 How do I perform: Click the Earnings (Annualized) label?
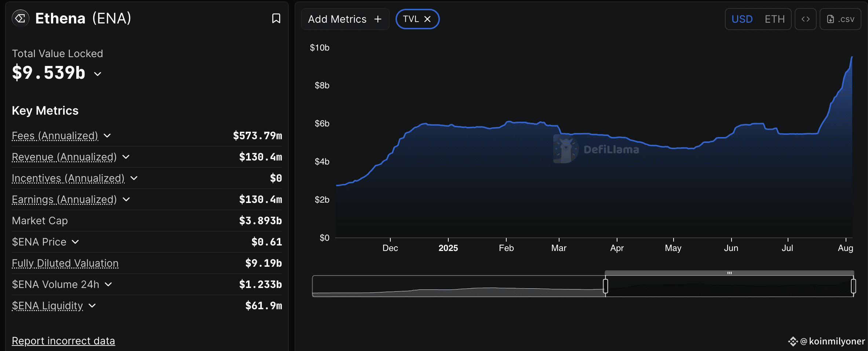click(64, 200)
